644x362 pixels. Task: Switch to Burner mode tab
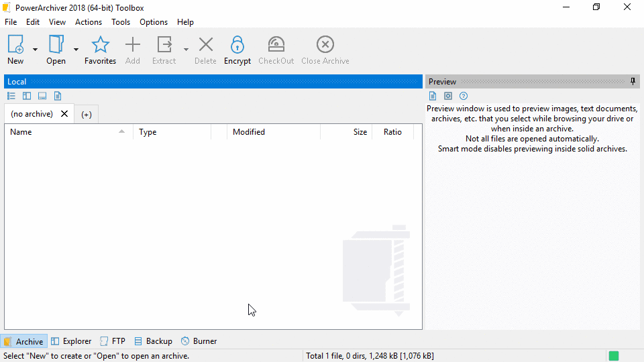tap(199, 341)
